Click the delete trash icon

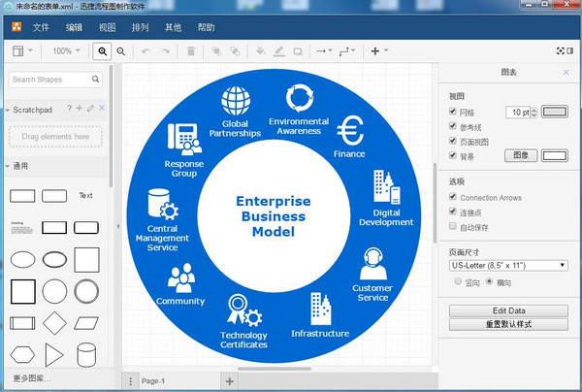(191, 50)
